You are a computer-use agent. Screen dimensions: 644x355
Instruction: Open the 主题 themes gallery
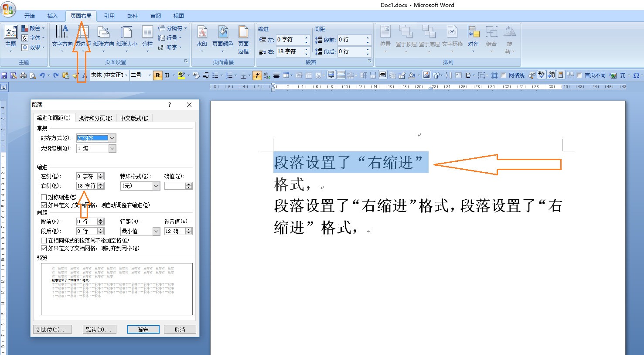coord(10,39)
